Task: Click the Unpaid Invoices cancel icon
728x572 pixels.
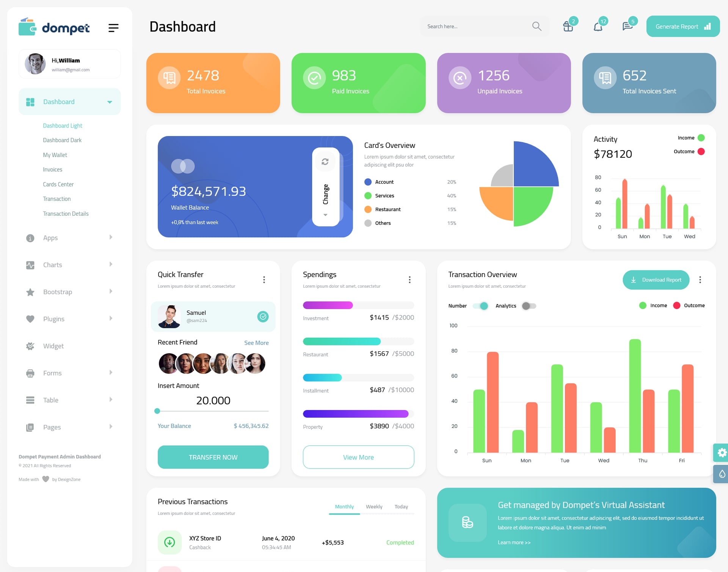Action: pos(459,78)
